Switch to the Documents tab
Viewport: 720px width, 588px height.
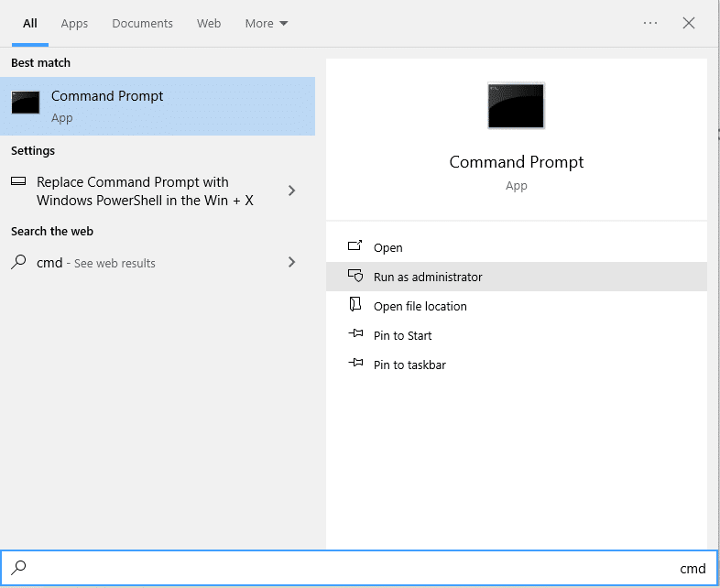pos(143,23)
